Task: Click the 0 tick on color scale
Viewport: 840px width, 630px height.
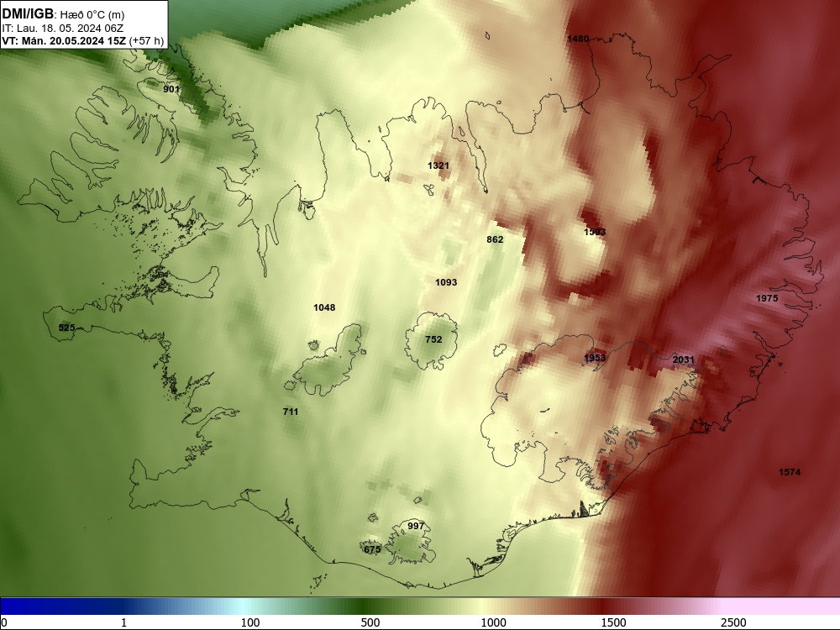Action: pyautogui.click(x=4, y=622)
